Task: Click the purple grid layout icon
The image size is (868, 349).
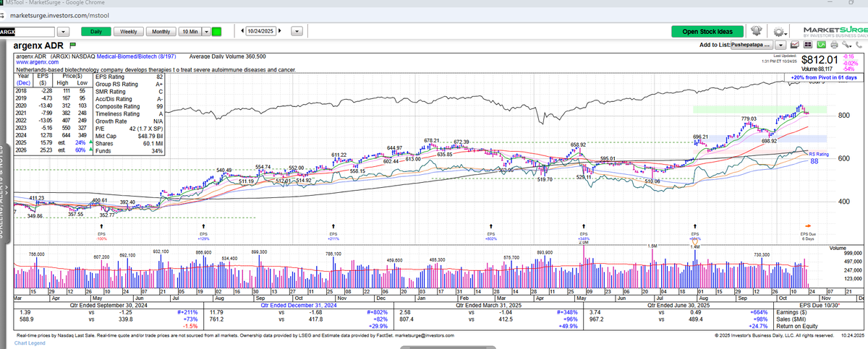Action: [x=807, y=45]
